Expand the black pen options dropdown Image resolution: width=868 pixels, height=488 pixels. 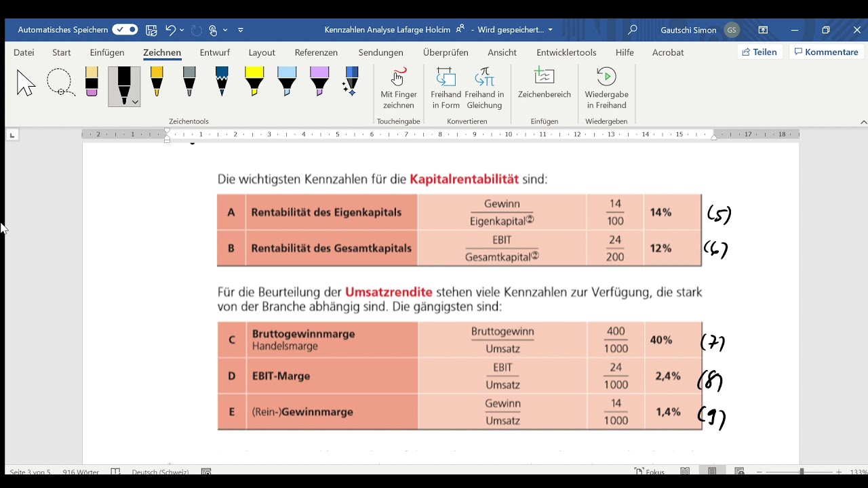136,102
